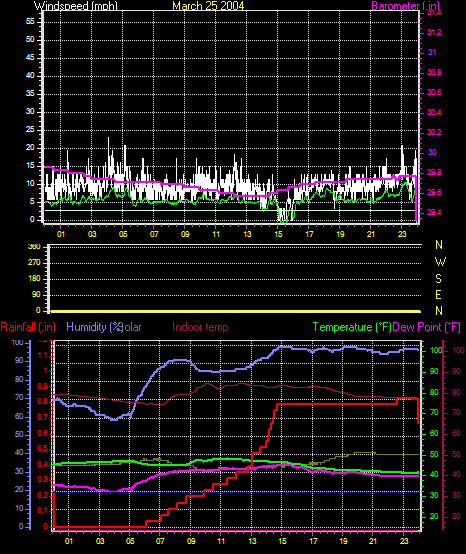Click the 30 tick on the barometer axis
The height and width of the screenshot is (554, 466).
point(432,152)
